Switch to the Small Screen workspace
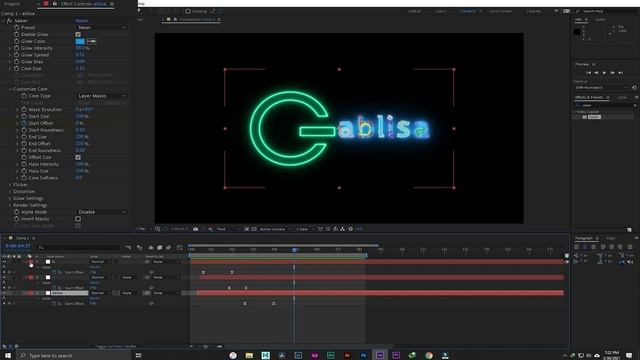 (x=500, y=11)
